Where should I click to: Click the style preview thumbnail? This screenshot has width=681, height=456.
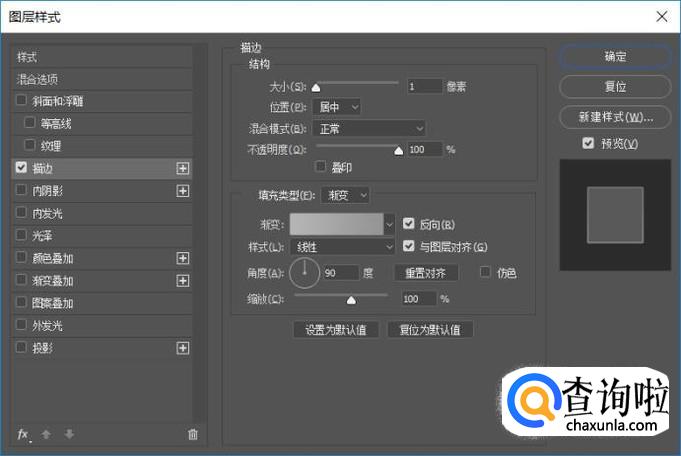pyautogui.click(x=615, y=215)
